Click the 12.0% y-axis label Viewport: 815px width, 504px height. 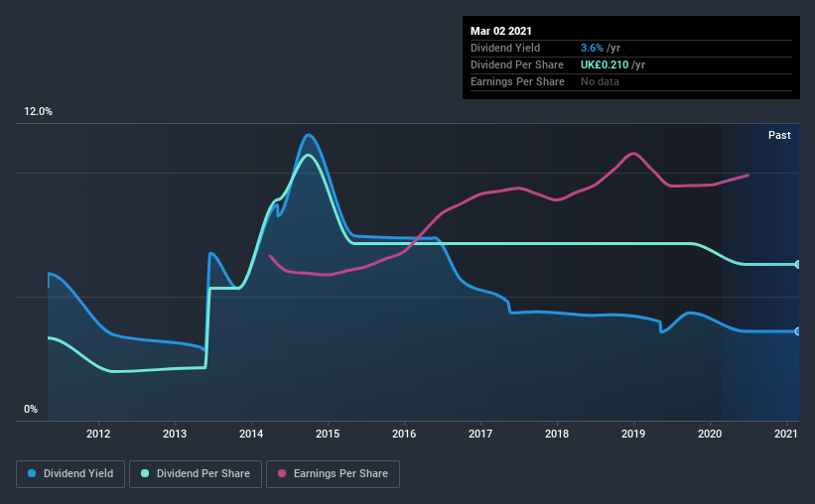click(x=39, y=112)
